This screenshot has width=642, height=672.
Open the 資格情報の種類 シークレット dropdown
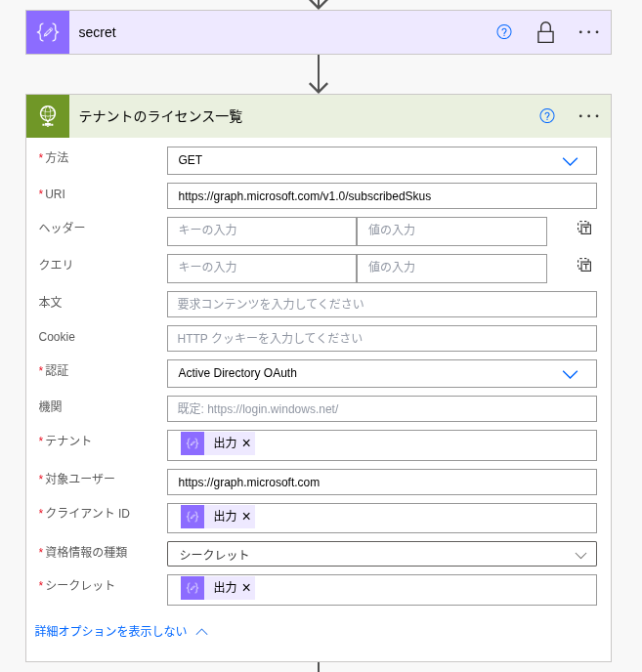click(382, 554)
